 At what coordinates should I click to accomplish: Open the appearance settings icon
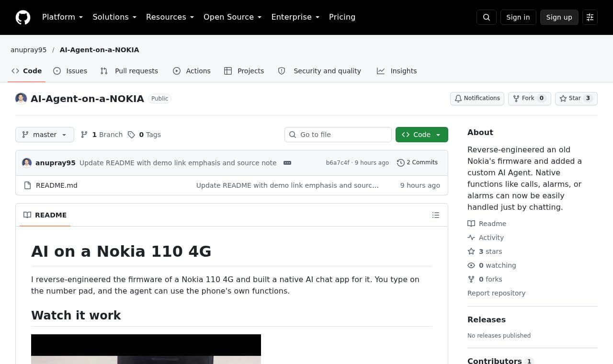(590, 17)
